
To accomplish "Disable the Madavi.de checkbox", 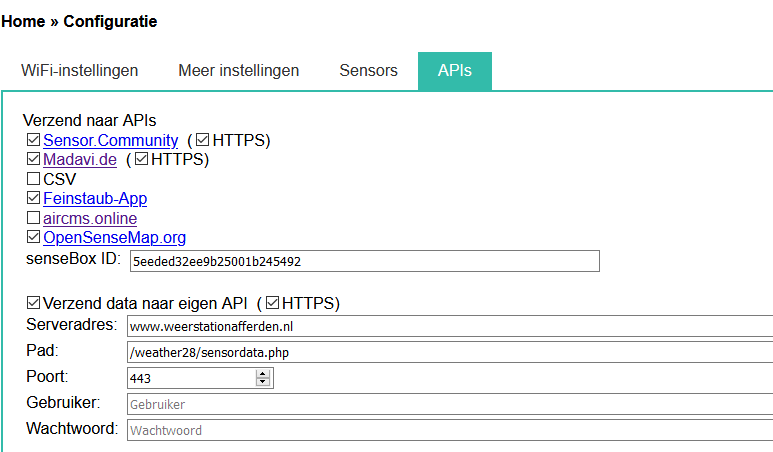I will click(x=34, y=160).
